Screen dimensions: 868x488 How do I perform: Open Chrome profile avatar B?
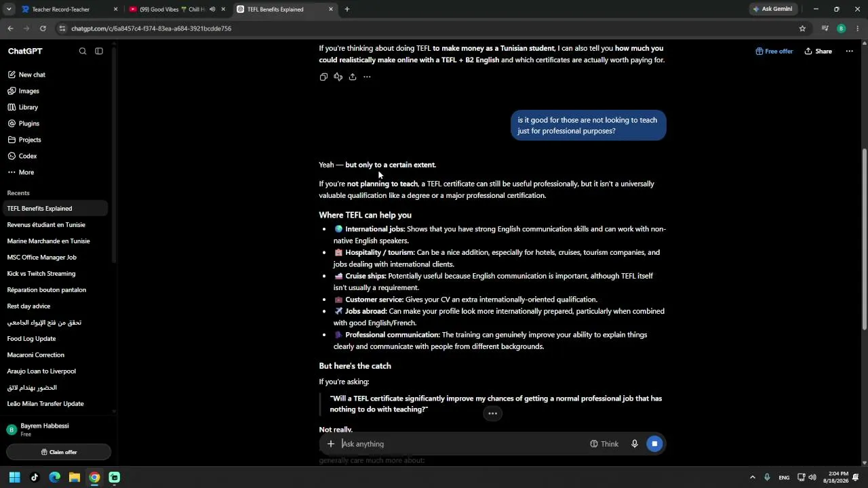click(841, 28)
